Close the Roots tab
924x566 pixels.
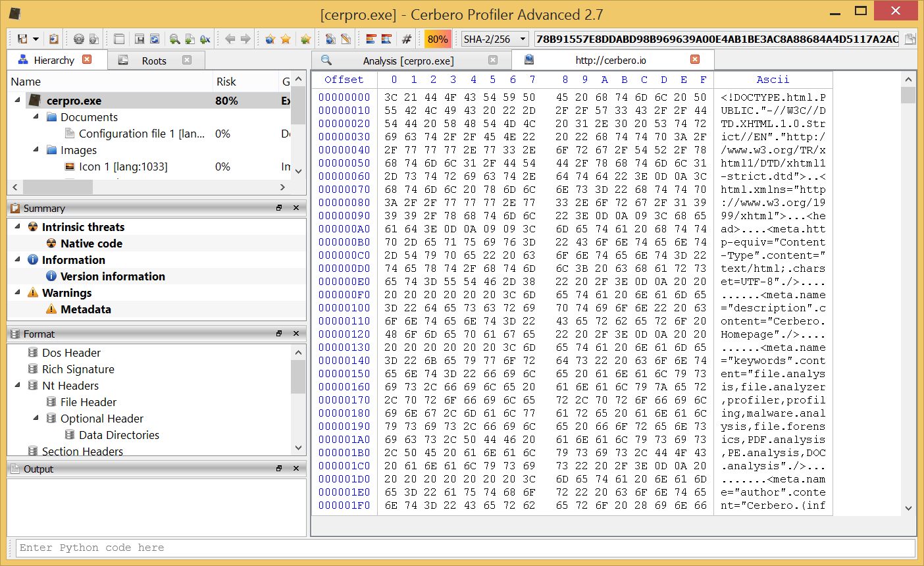coord(187,60)
